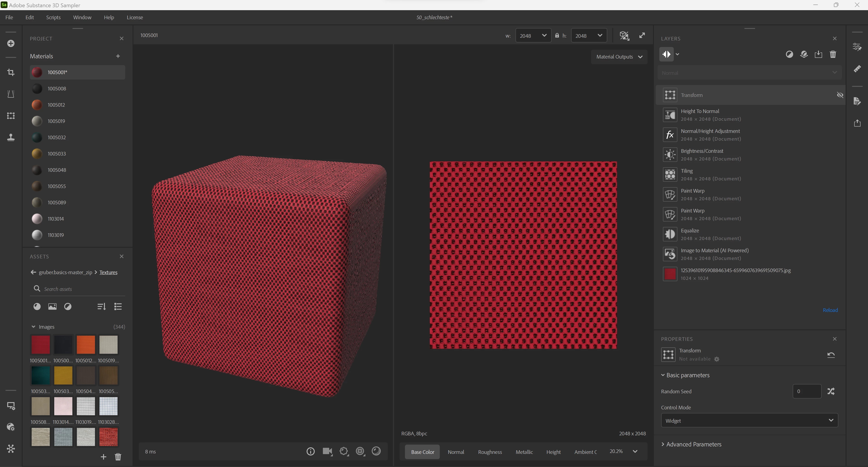This screenshot has width=868, height=467.
Task: Switch assets to list view
Action: tap(118, 306)
